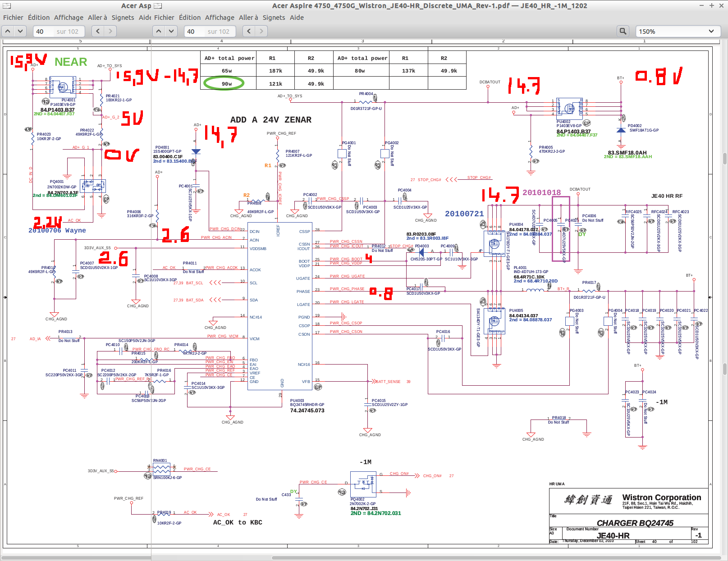The image size is (728, 561).
Task: Open Édition menu in front window
Action: pos(190,18)
